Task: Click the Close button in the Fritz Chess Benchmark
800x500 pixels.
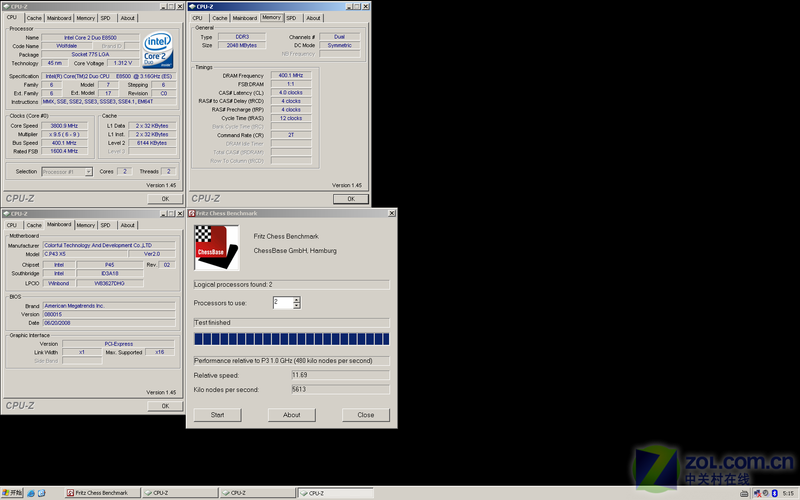Action: point(366,415)
